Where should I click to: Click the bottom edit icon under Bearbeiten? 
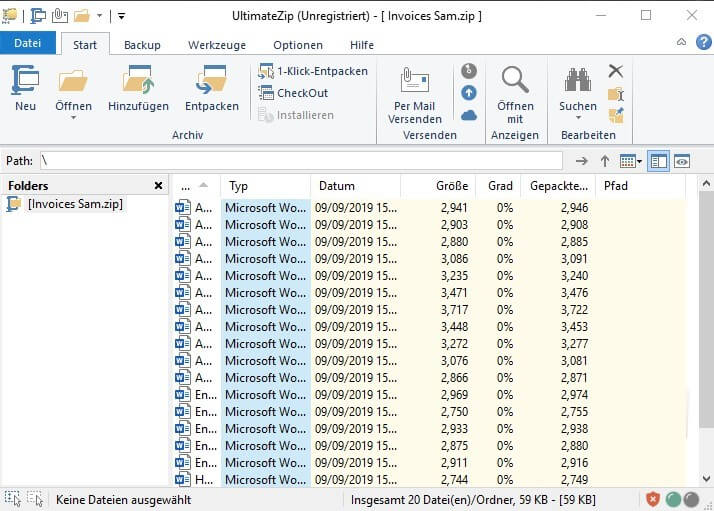[616, 115]
